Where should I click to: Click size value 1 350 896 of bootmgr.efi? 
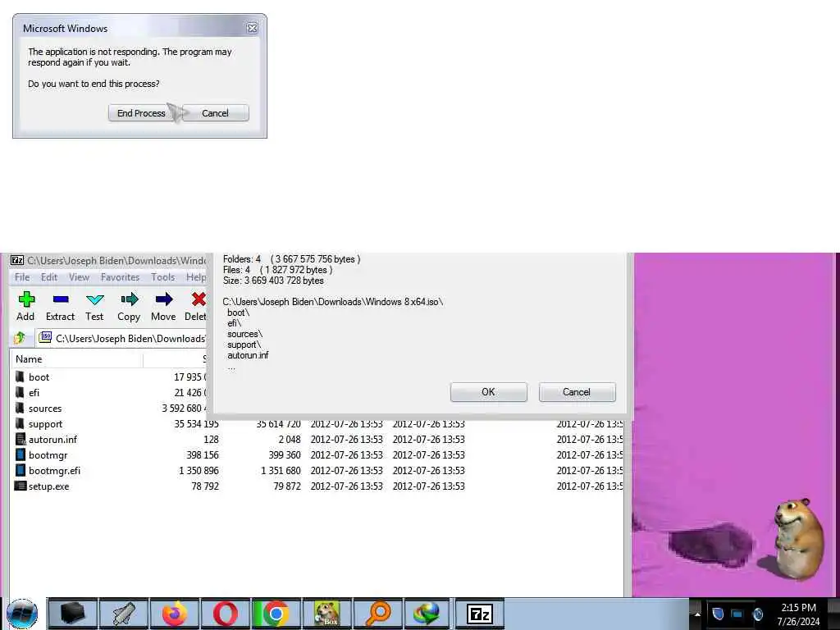[199, 471]
